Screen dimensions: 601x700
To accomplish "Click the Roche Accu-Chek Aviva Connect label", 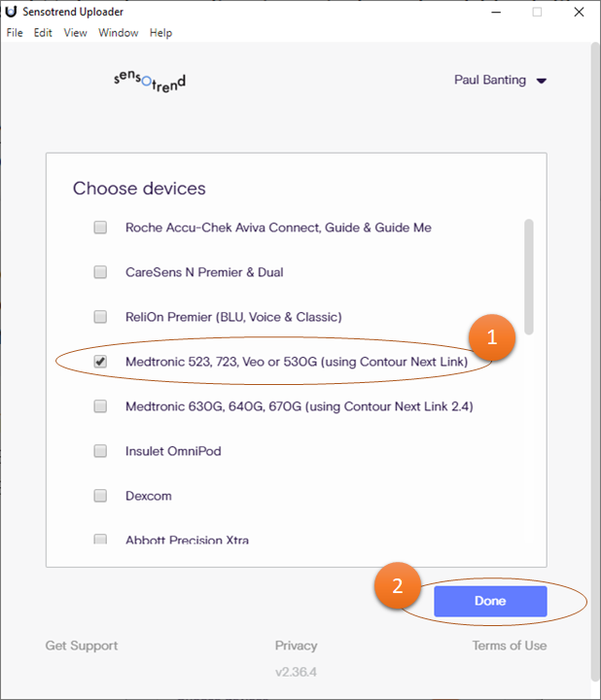I will (279, 227).
